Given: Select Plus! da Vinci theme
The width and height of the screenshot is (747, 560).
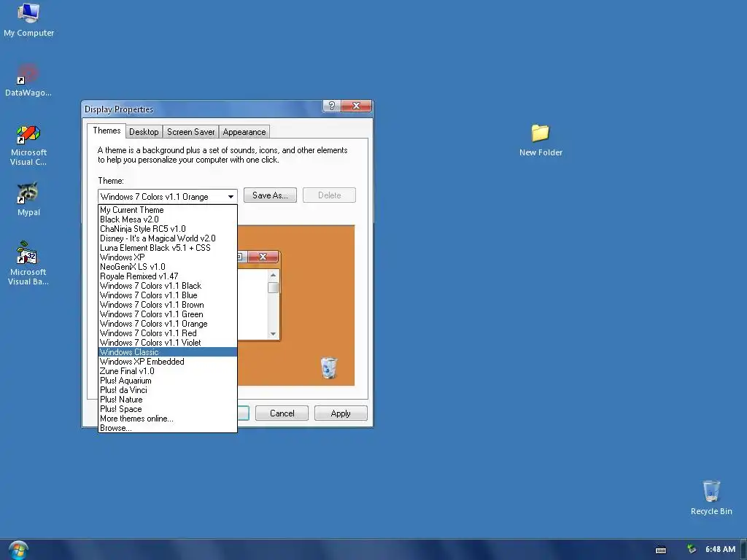Looking at the screenshot, I should pyautogui.click(x=168, y=390).
